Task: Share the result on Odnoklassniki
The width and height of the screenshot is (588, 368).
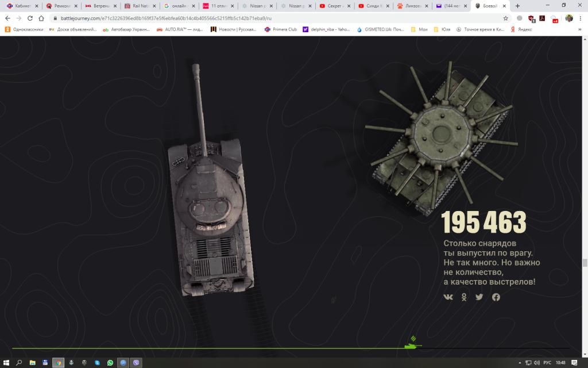Action: click(464, 297)
